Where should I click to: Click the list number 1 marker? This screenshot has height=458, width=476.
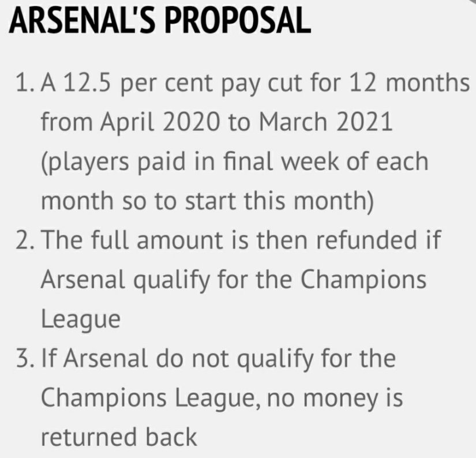pyautogui.click(x=27, y=85)
